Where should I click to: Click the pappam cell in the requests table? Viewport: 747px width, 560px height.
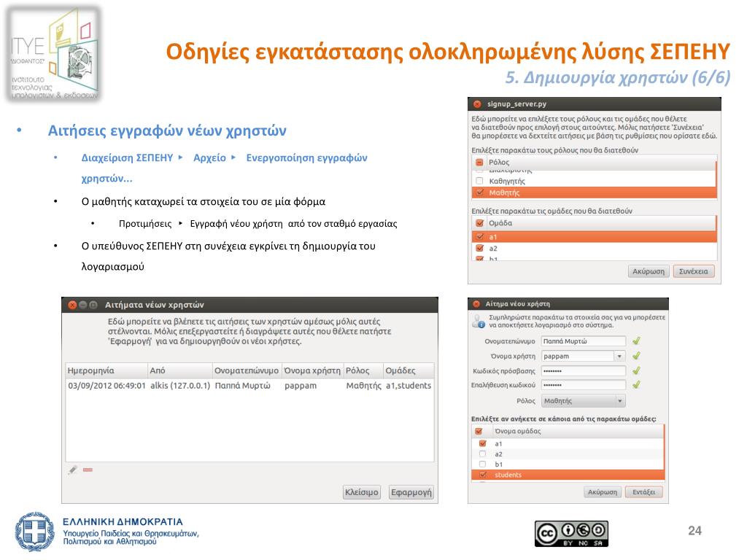(x=301, y=386)
